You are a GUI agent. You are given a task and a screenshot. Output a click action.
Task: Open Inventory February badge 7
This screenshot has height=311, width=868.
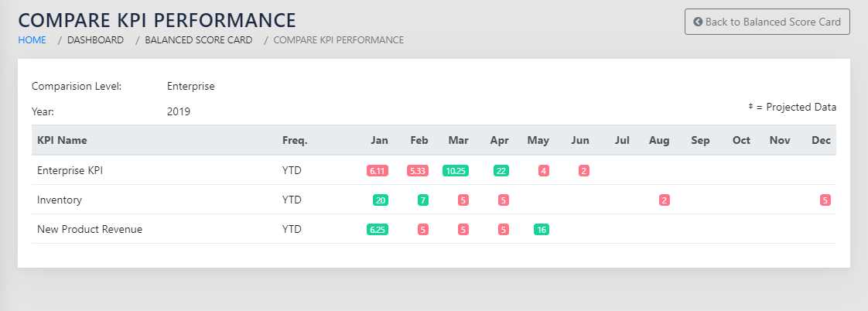pos(422,200)
